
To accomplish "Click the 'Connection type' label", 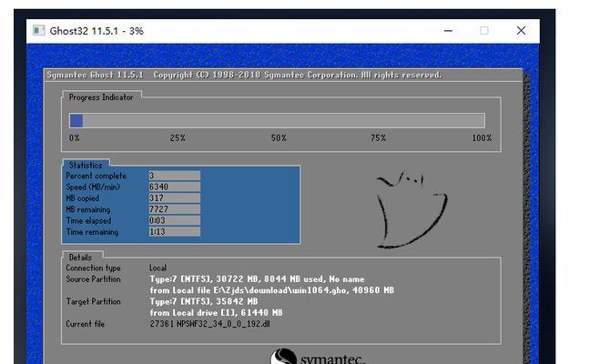I will point(93,268).
